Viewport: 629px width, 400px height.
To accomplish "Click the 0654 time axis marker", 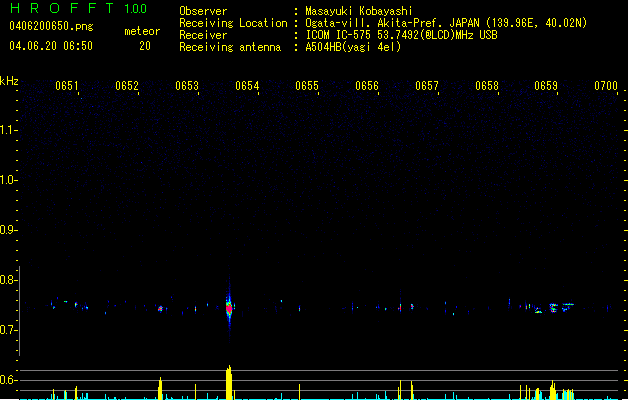I will click(x=247, y=86).
